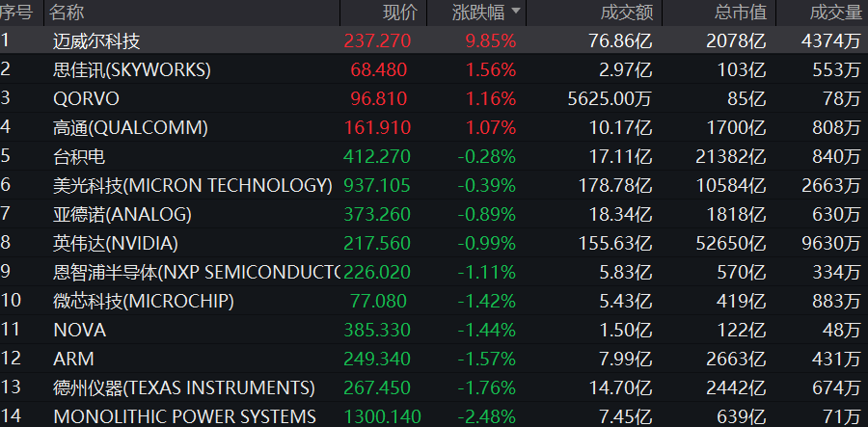
Task: Open the ARM stock name
Action: point(73,359)
